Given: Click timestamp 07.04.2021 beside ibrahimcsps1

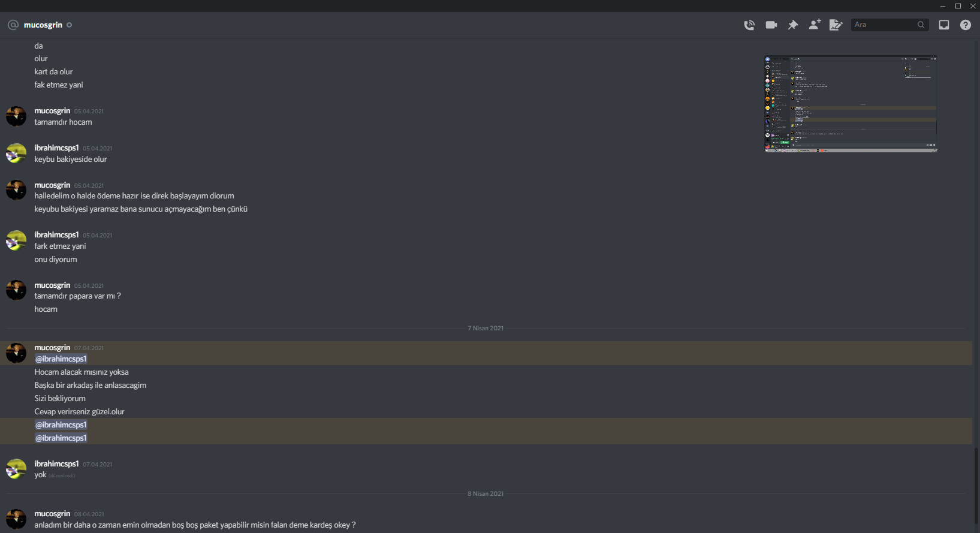Looking at the screenshot, I should [97, 464].
